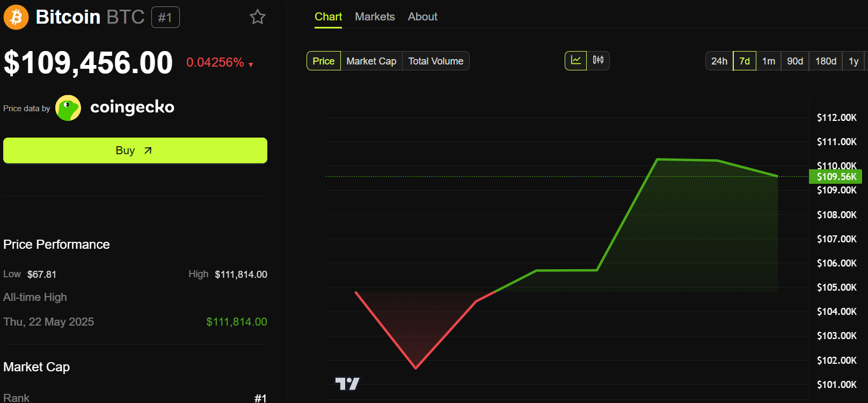868x403 pixels.
Task: Click the $109,456.00 current price
Action: coord(88,62)
